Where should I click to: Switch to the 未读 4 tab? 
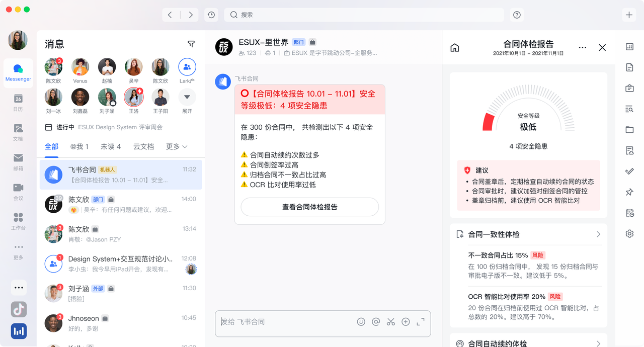tap(111, 147)
